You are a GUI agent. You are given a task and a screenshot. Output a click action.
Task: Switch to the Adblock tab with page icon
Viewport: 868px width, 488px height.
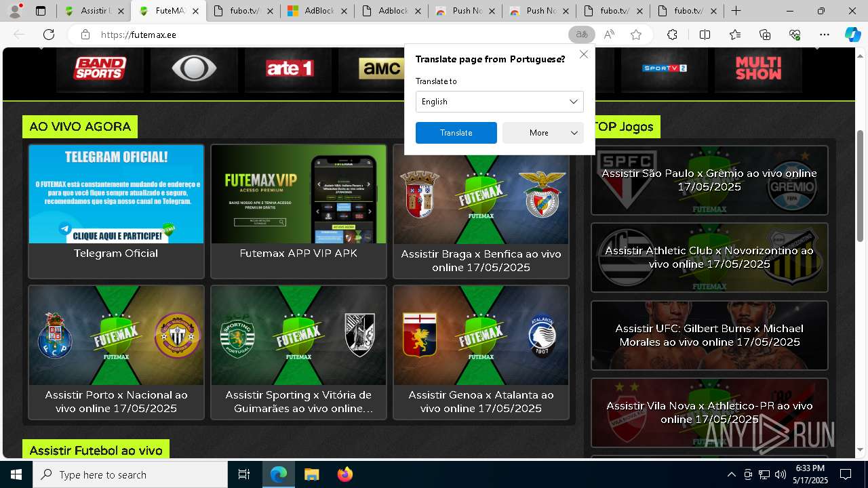click(393, 11)
